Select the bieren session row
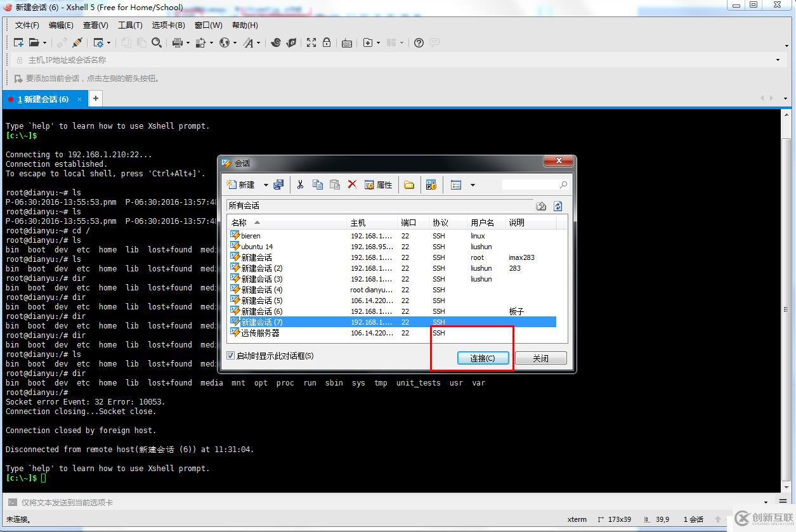 pyautogui.click(x=392, y=236)
